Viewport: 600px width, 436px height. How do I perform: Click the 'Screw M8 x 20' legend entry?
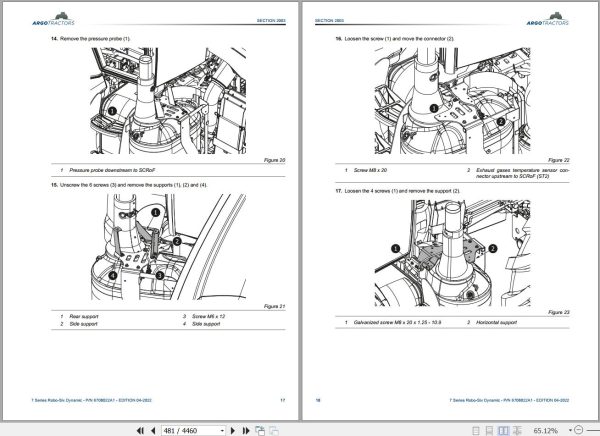(x=370, y=170)
